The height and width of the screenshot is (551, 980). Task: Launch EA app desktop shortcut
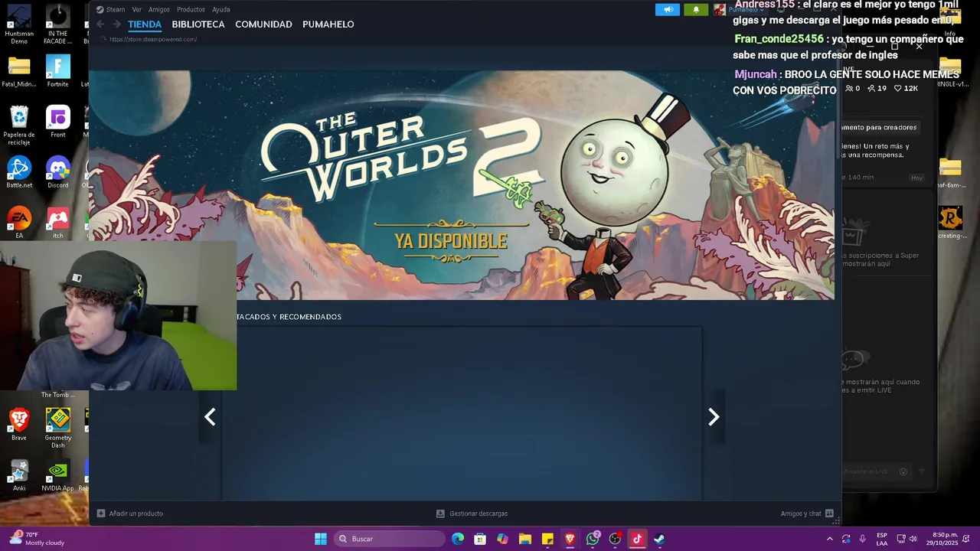pyautogui.click(x=19, y=223)
